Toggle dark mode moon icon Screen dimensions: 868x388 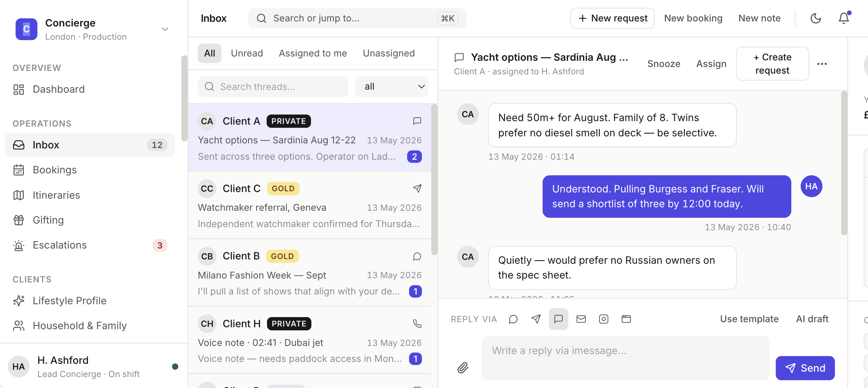(x=816, y=18)
